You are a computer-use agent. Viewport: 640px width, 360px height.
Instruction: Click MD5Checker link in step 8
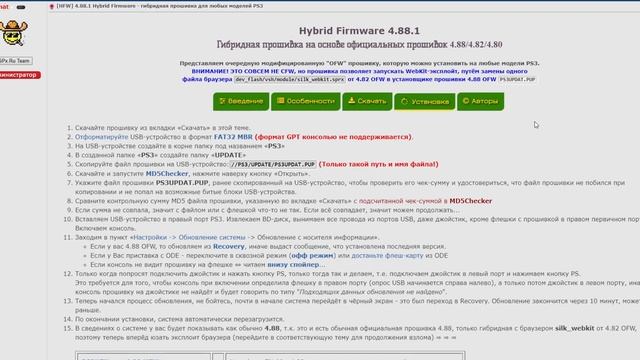point(471,201)
